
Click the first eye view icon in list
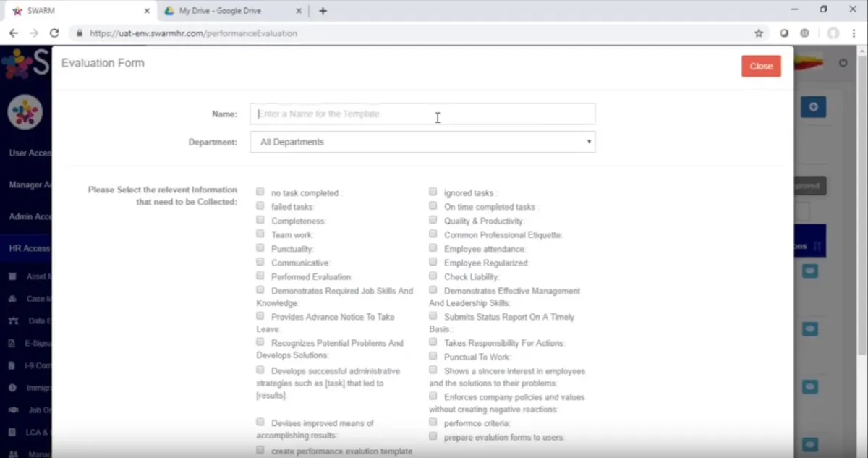pyautogui.click(x=809, y=271)
